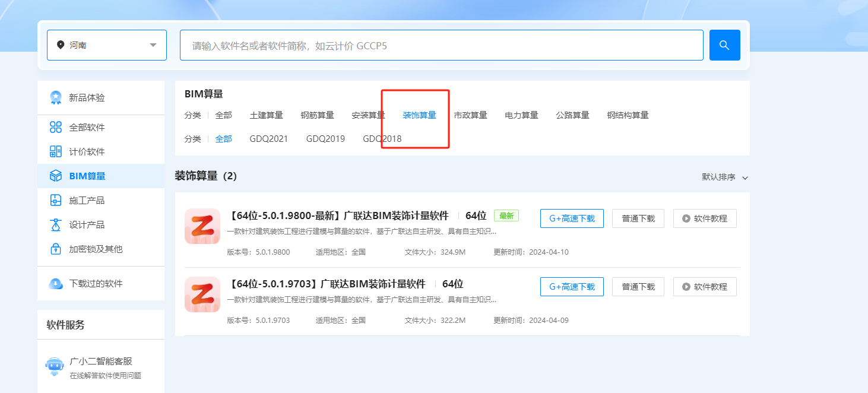Click the 计价软件 sidebar icon
This screenshot has height=393, width=868.
coord(56,151)
